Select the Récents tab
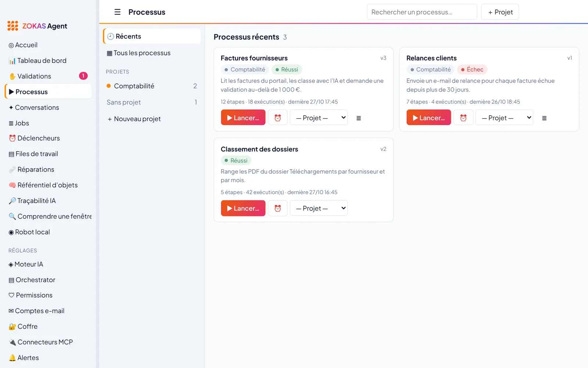Image resolution: width=588 pixels, height=368 pixels. 152,36
